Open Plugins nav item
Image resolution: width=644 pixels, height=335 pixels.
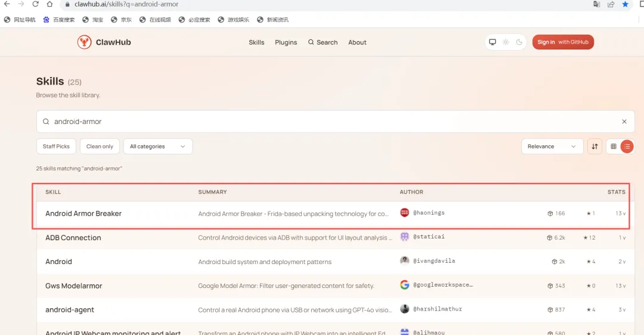point(286,42)
